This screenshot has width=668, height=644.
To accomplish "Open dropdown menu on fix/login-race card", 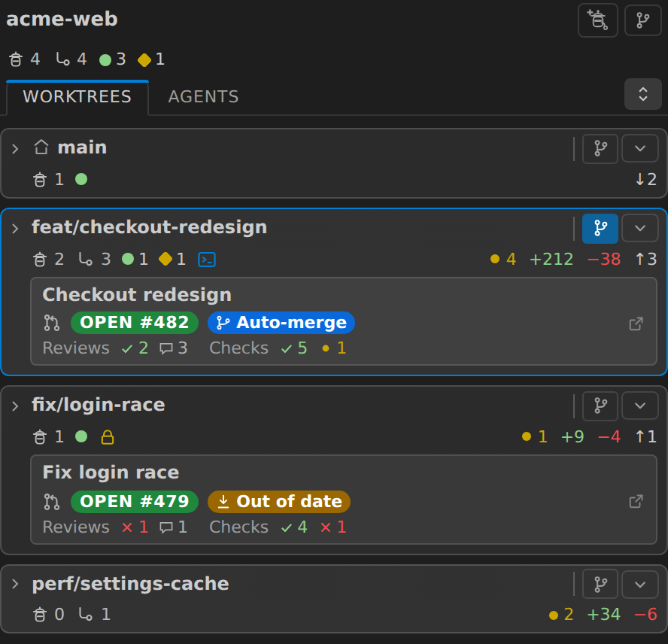I will pyautogui.click(x=640, y=406).
